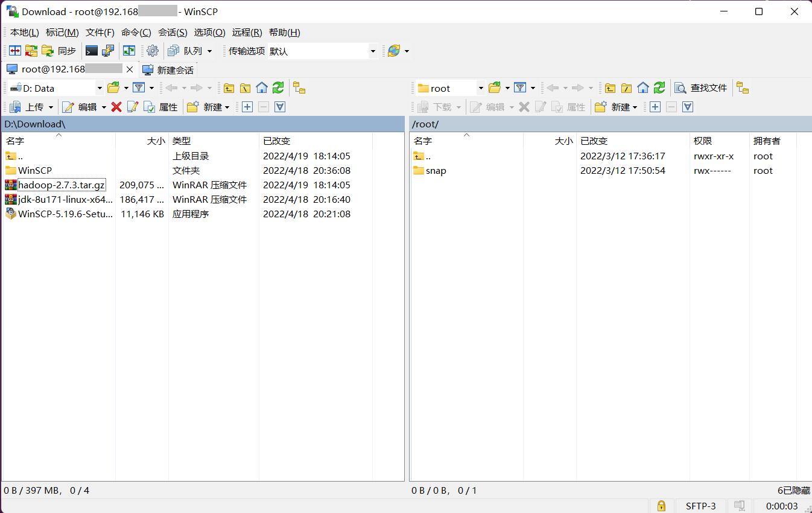Sort local files by 大小 column header
Image resolution: width=812 pixels, height=513 pixels.
click(x=142, y=141)
